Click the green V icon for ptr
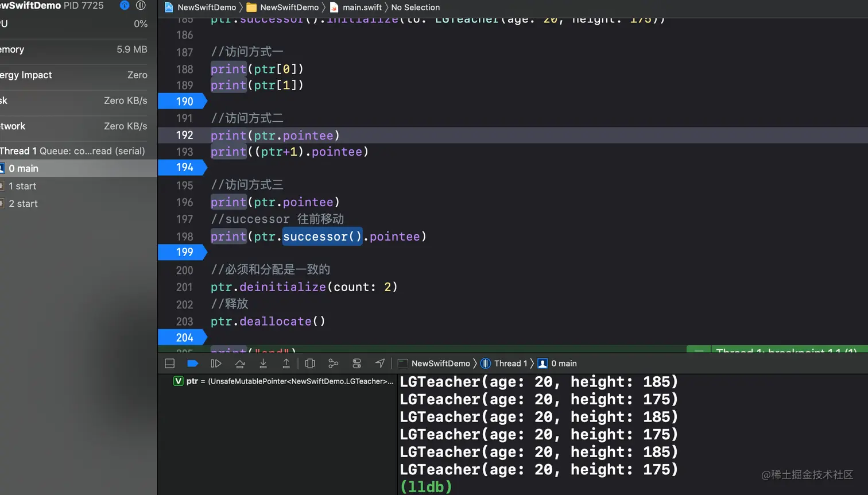868x495 pixels. (179, 381)
